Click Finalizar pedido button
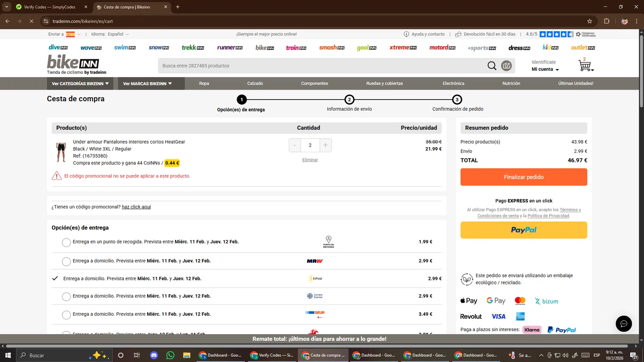 point(524,177)
